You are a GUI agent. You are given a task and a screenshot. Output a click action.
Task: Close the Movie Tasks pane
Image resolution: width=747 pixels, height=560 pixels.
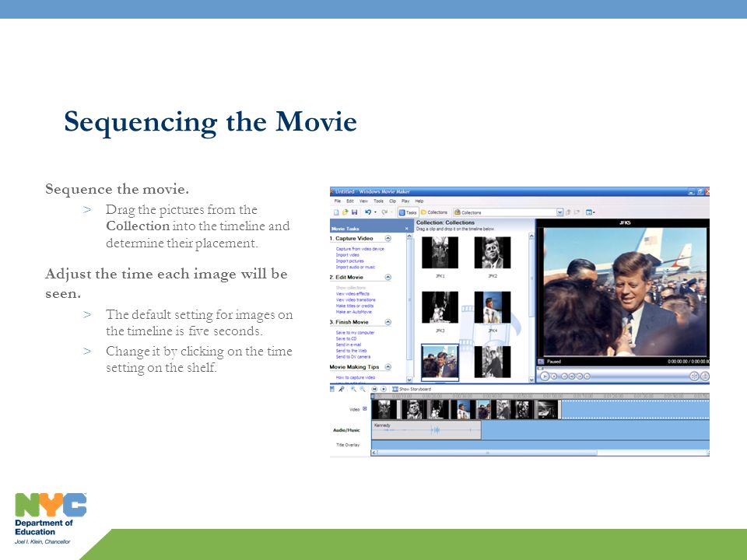coord(406,229)
